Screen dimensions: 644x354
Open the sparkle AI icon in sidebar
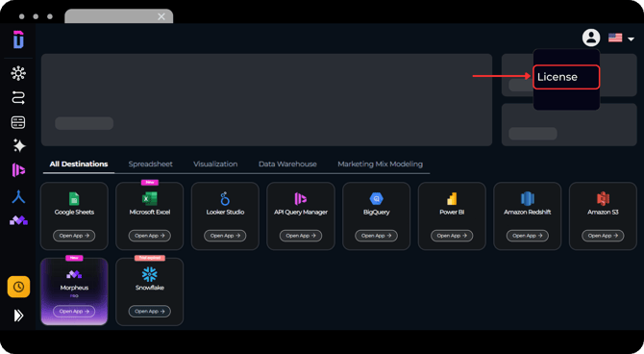click(x=19, y=146)
